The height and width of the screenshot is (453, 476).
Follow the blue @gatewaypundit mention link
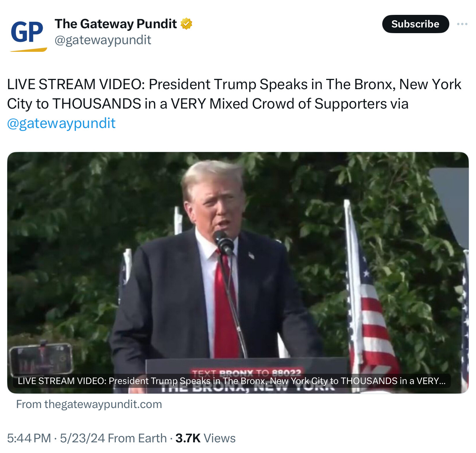61,123
